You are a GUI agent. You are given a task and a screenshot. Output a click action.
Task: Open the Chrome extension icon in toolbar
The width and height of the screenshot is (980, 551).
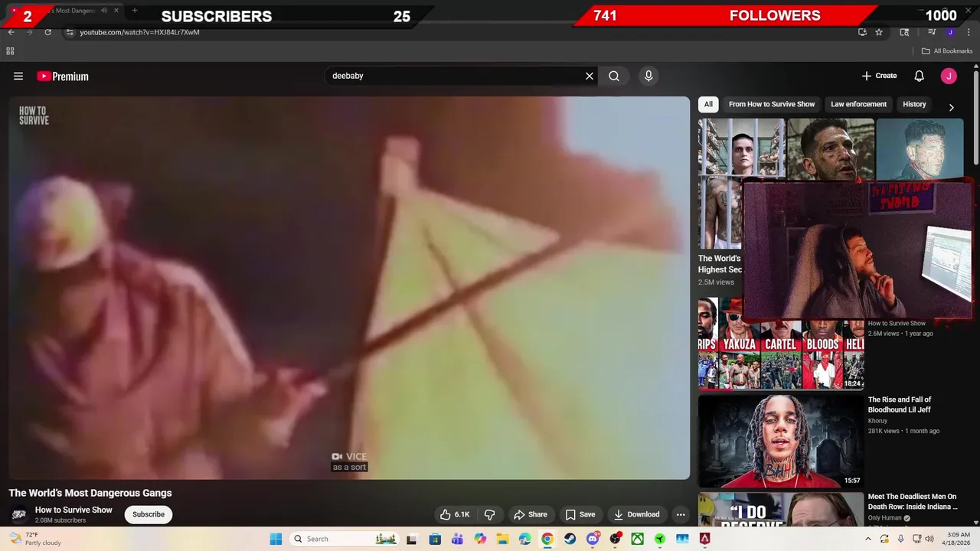[x=904, y=32]
